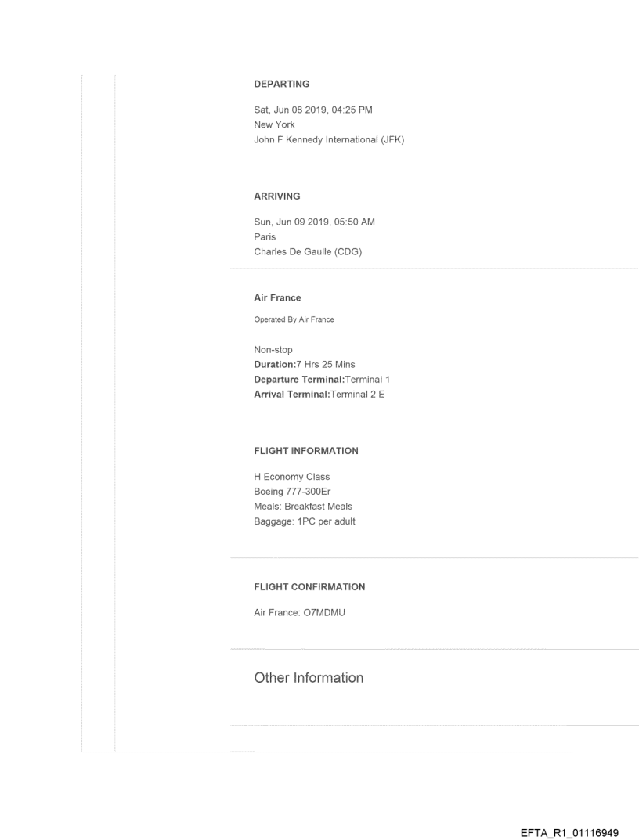639x840 pixels.
Task: Click the Air France confirmation code O7MDMU
Action: tap(300, 613)
